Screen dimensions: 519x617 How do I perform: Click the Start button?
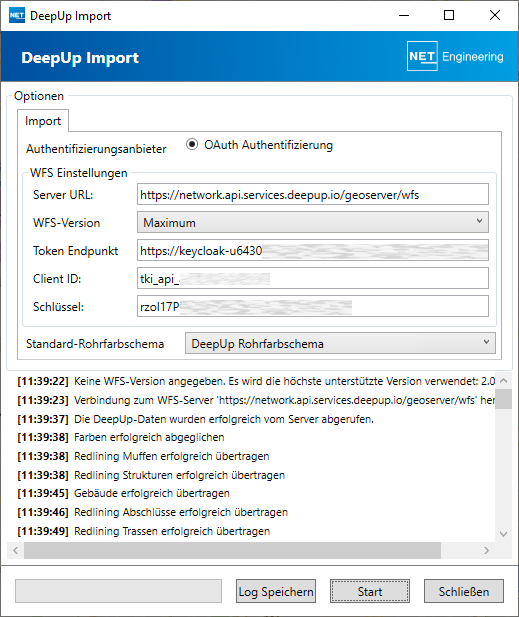coord(370,591)
